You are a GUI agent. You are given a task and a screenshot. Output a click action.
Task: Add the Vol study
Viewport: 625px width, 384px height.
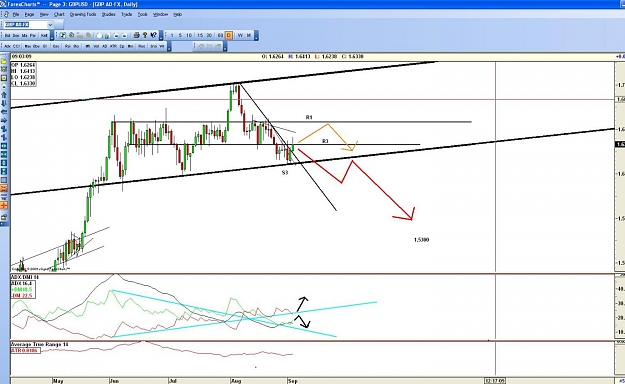tap(96, 46)
